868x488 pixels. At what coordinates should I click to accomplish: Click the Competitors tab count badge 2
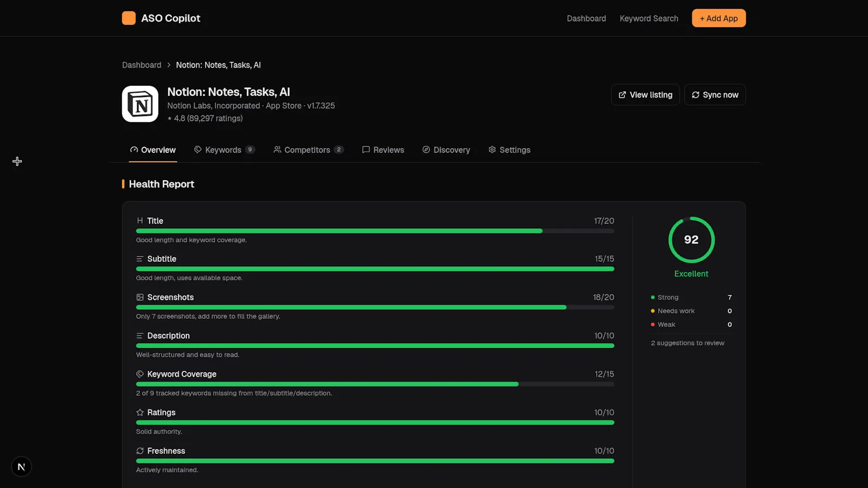click(339, 150)
